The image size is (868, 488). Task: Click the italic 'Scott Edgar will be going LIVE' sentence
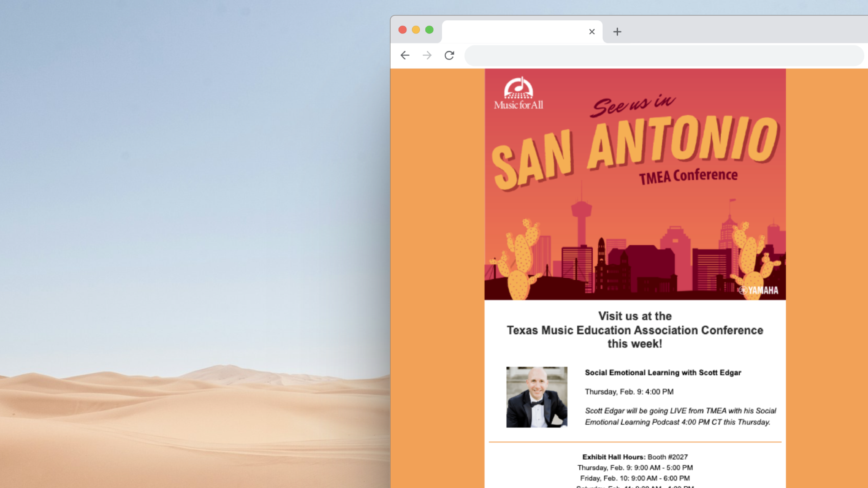pyautogui.click(x=680, y=416)
